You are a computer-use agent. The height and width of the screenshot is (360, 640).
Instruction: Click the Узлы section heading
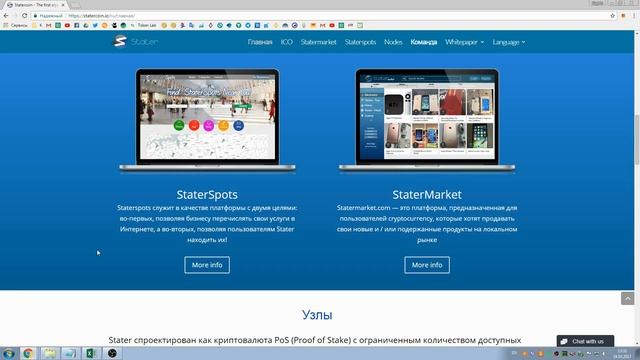[317, 315]
